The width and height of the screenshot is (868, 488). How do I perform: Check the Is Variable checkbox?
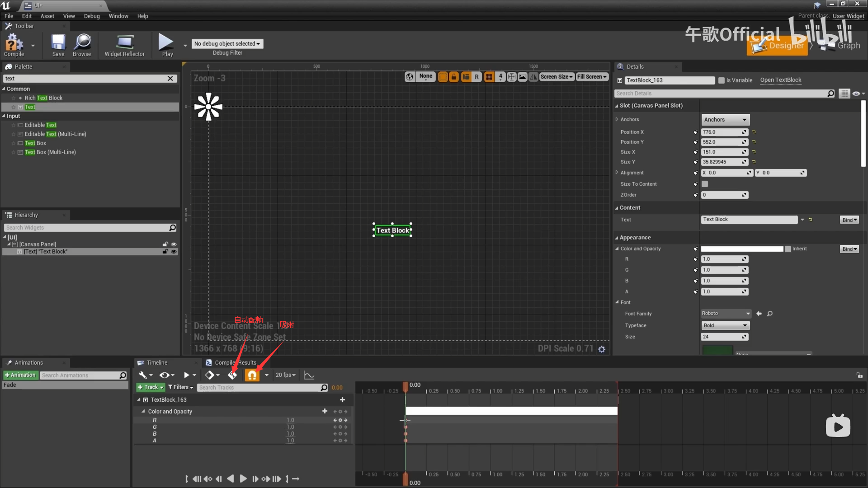pos(722,80)
